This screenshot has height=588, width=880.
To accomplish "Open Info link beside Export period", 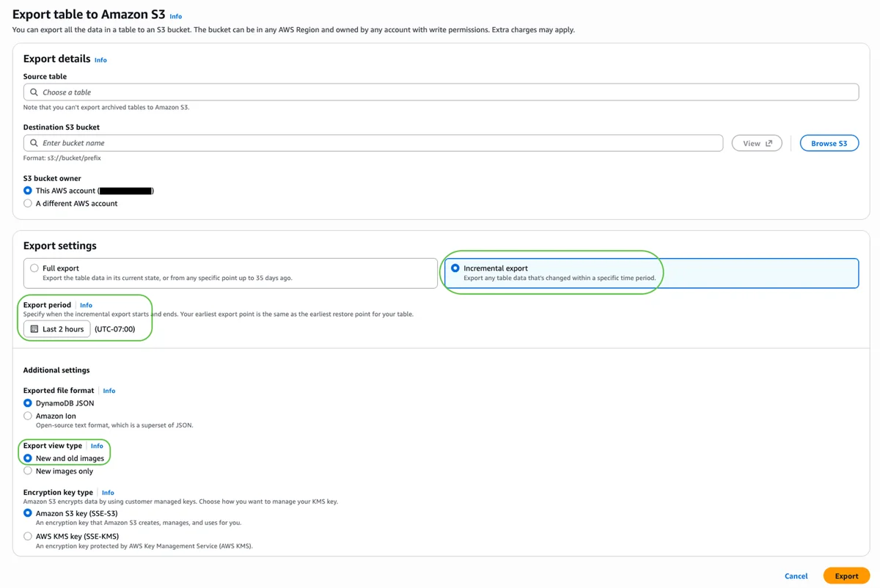I will point(86,305).
